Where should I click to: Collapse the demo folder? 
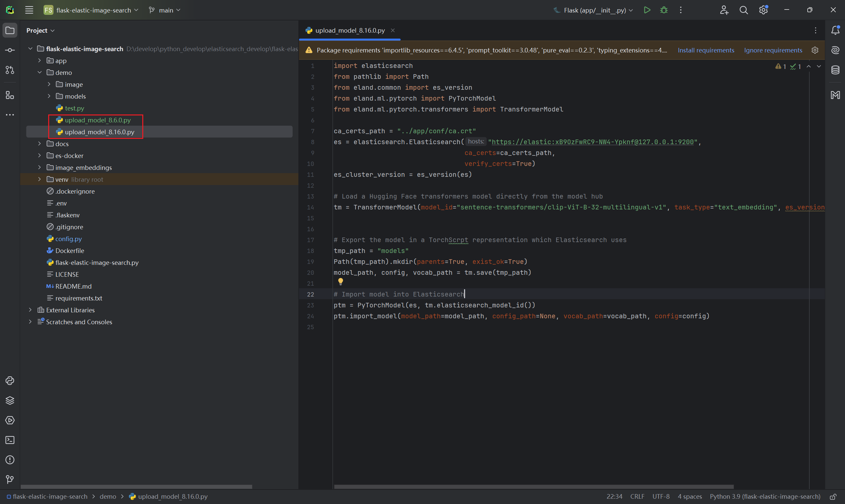[39, 72]
